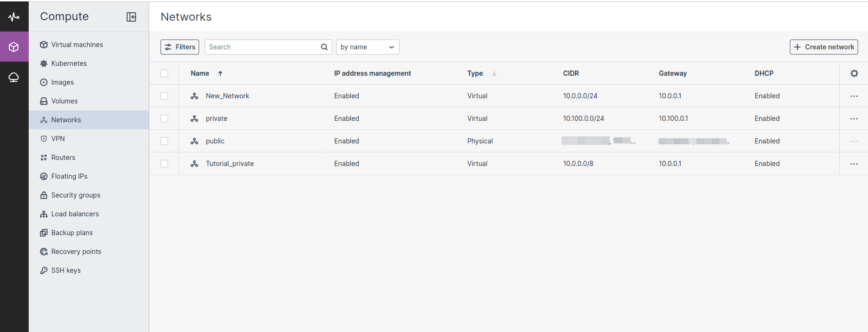Check the public network row checkbox
868x332 pixels.
click(x=164, y=141)
